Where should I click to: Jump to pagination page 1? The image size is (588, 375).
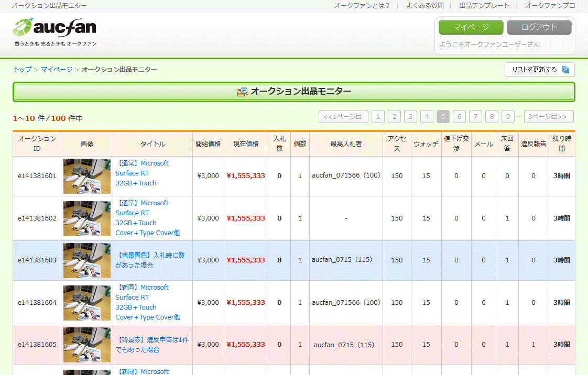click(378, 117)
